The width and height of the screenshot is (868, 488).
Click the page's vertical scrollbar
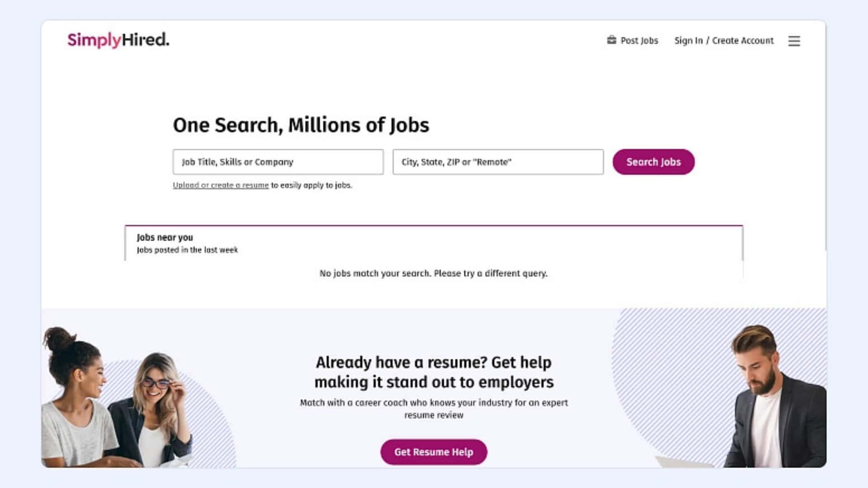[x=826, y=136]
